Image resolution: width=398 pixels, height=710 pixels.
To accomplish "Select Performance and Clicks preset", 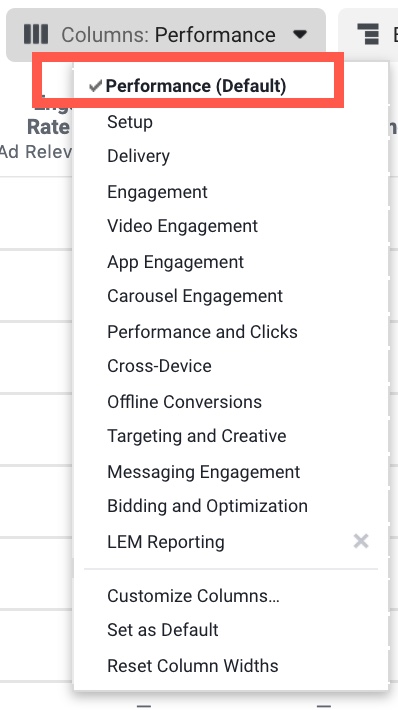I will [202, 332].
